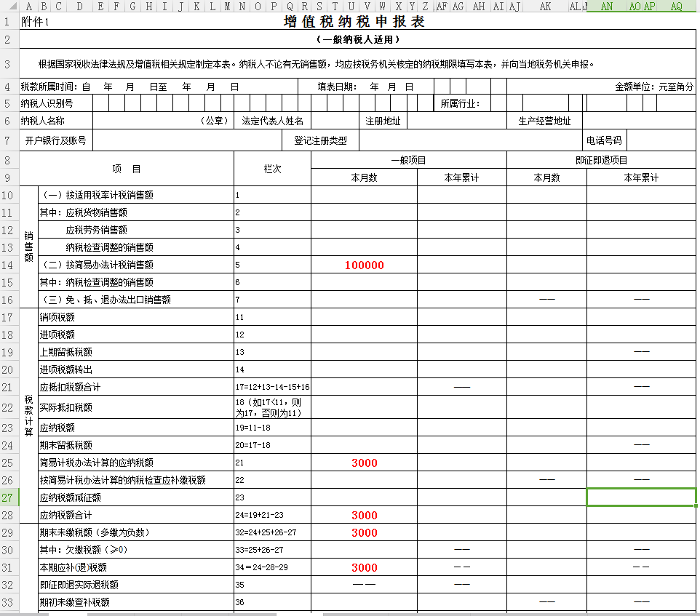This screenshot has height=616, width=700.
Task: Click row header 3
Action: coord(9,64)
